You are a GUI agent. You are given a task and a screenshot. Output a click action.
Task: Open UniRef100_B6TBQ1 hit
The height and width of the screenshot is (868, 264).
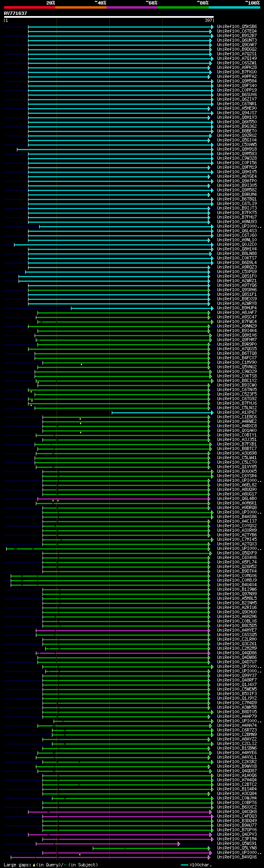pyautogui.click(x=237, y=199)
